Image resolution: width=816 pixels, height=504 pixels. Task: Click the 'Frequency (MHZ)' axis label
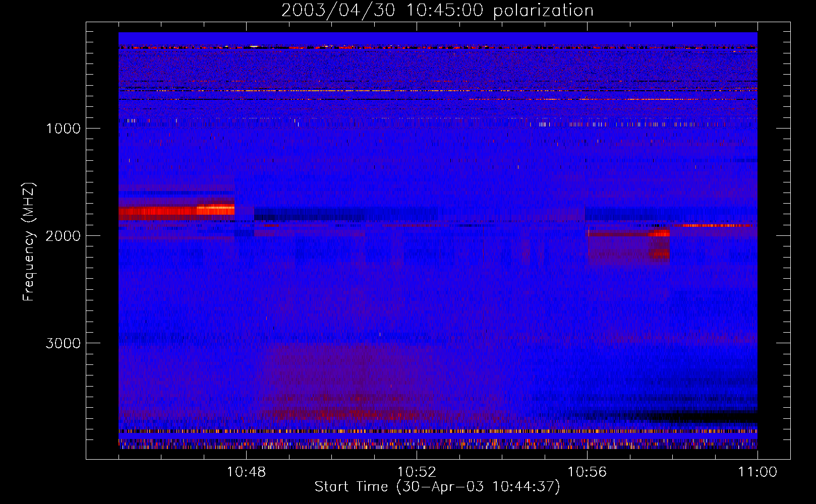[x=29, y=242]
